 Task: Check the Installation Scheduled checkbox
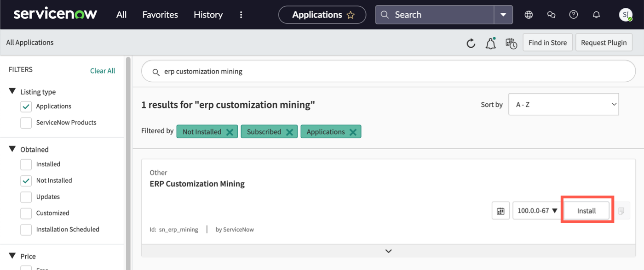[x=26, y=230]
